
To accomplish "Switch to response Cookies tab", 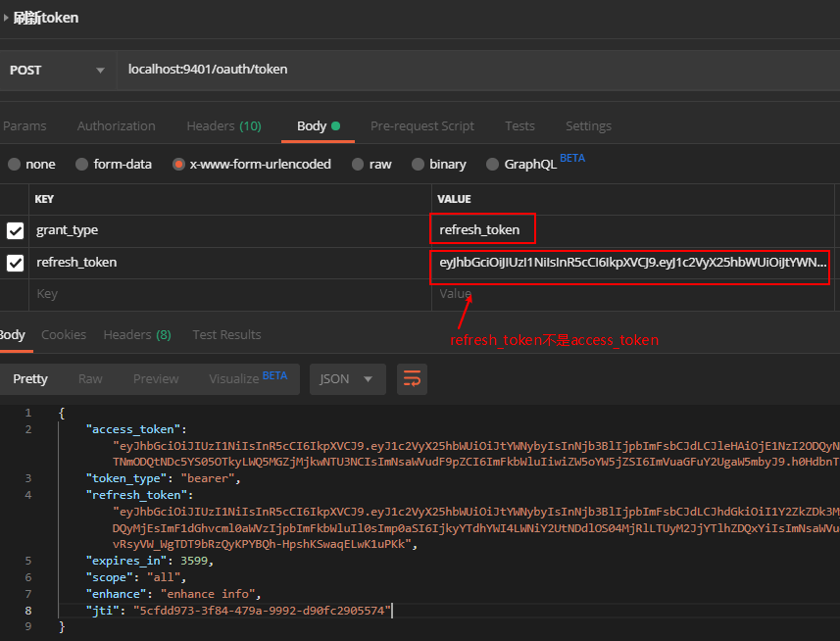I will pos(64,335).
